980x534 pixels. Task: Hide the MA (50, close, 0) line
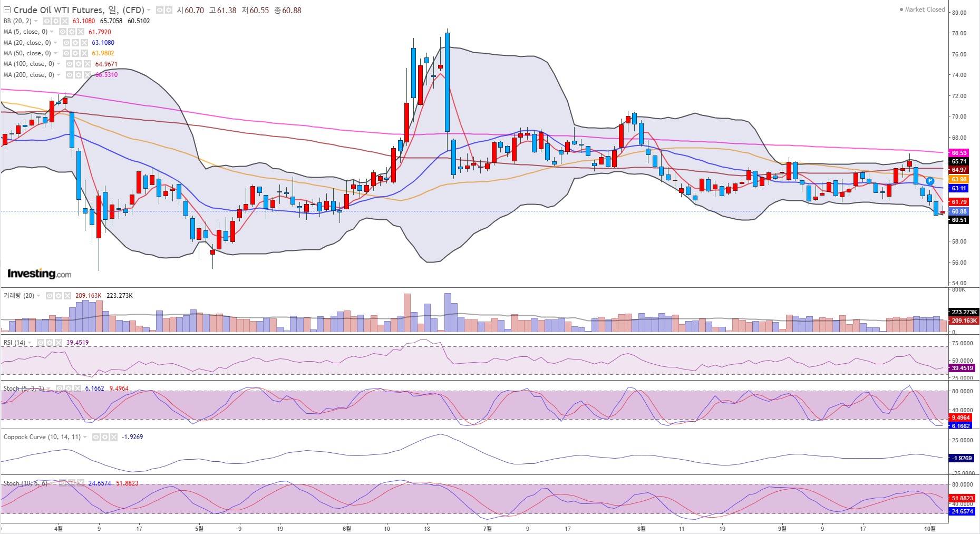67,53
